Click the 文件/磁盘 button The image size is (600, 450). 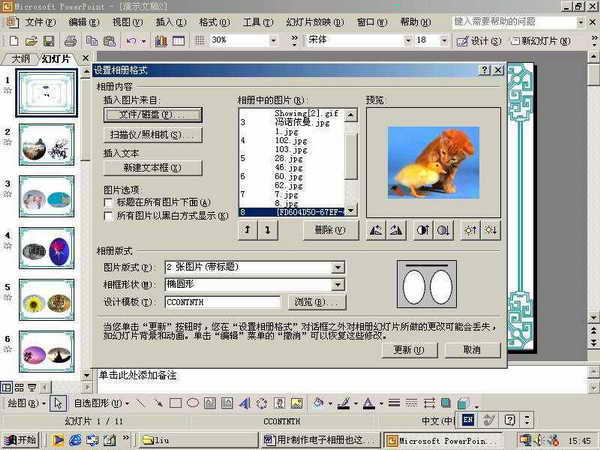(x=152, y=115)
